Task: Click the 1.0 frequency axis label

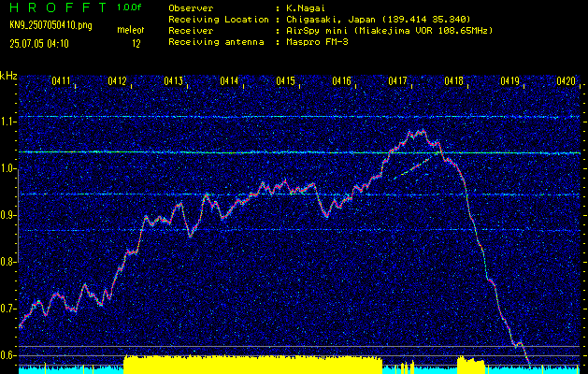Action: [8, 169]
